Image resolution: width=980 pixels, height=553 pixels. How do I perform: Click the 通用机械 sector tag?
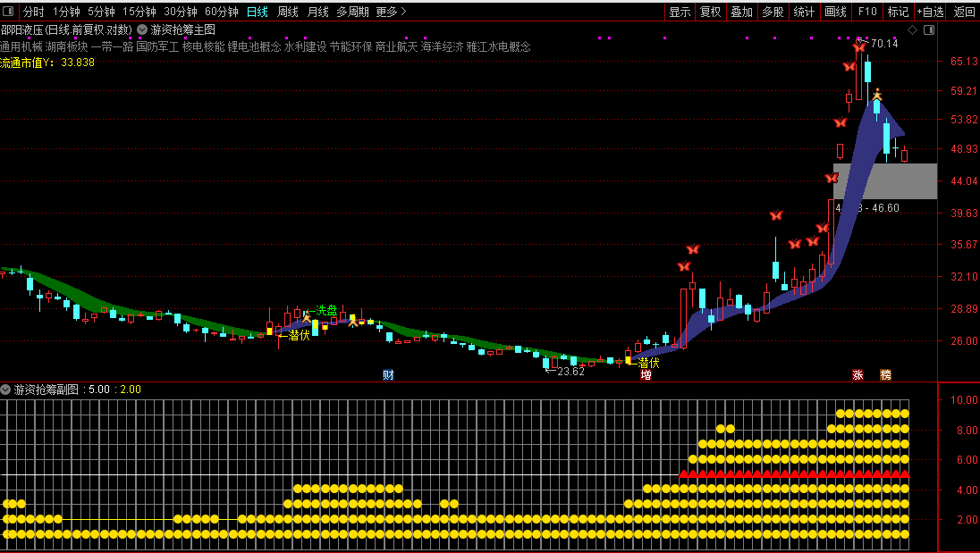(x=21, y=46)
